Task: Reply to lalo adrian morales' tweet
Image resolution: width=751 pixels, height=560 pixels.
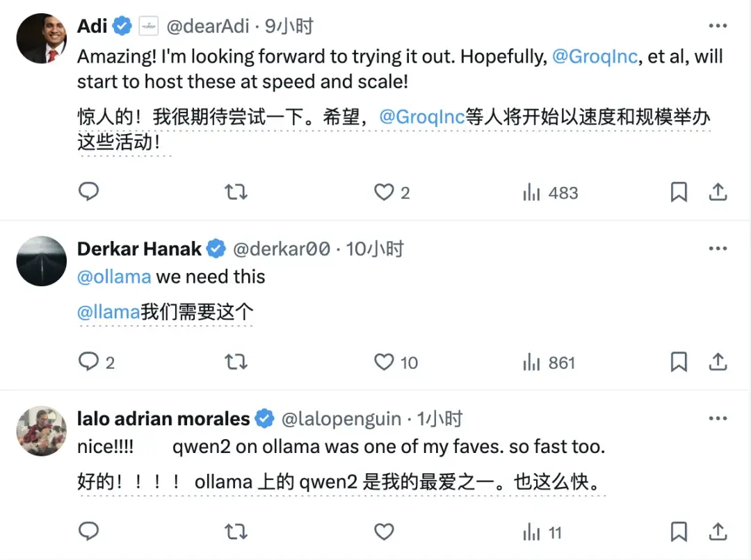Action: pos(88,532)
